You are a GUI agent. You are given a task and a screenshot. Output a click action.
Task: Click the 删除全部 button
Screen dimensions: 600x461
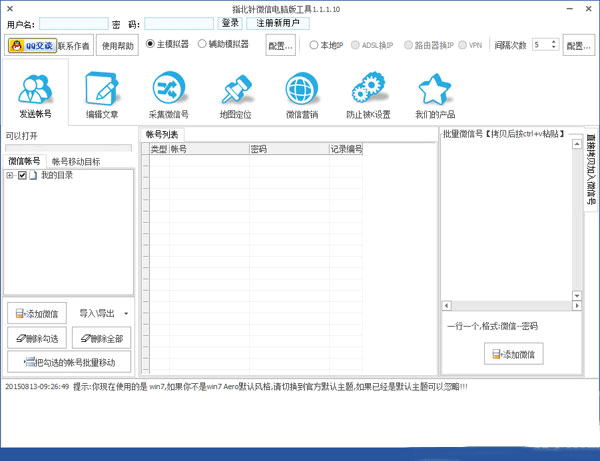[101, 338]
